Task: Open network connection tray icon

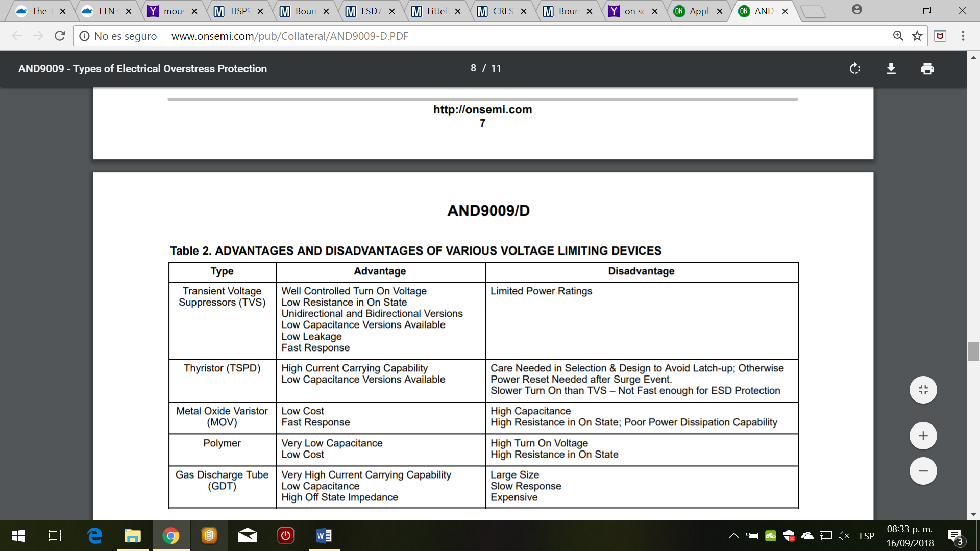Action: [825, 536]
